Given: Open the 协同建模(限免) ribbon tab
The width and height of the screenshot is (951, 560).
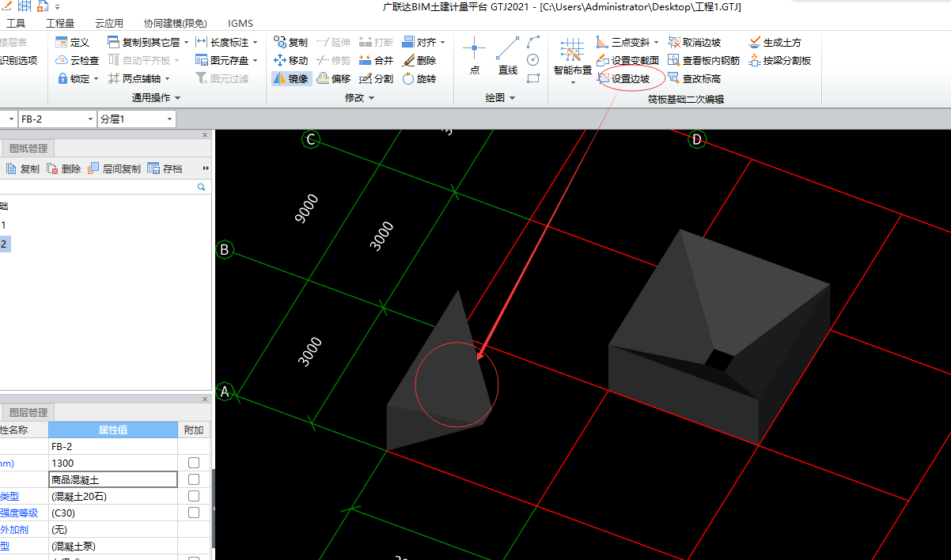Looking at the screenshot, I should [175, 23].
